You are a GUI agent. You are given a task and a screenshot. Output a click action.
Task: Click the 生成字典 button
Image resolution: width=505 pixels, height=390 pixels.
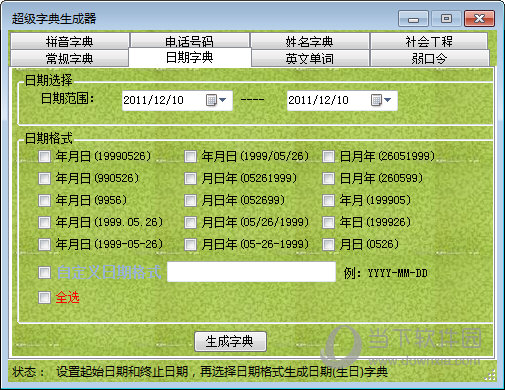pos(230,341)
